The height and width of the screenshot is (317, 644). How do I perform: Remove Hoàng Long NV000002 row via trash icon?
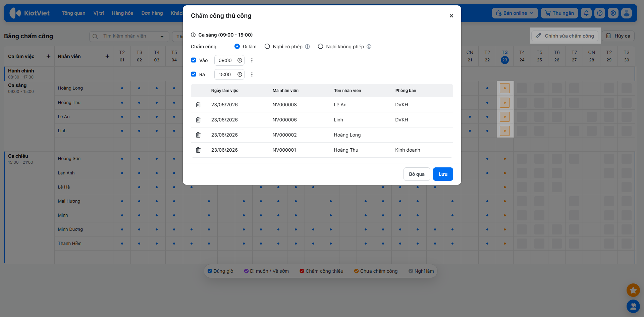click(x=198, y=135)
